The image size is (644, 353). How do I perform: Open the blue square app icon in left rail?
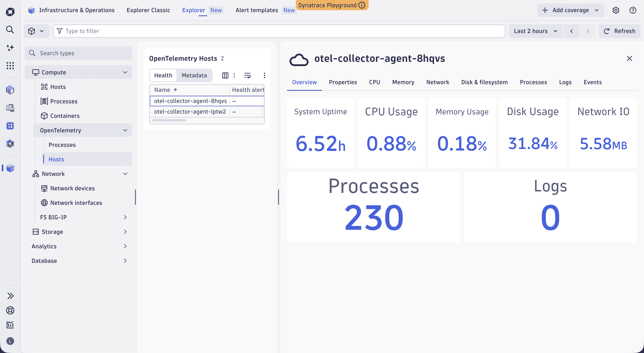point(10,126)
